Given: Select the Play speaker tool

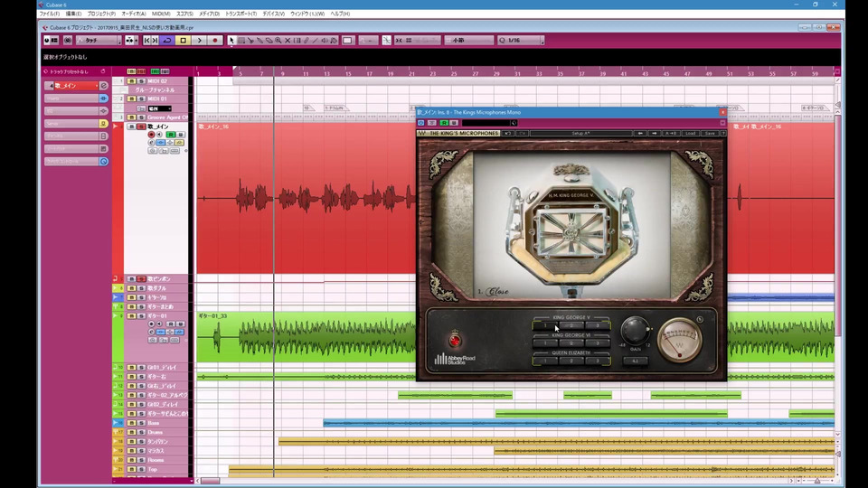Looking at the screenshot, I should 325,41.
